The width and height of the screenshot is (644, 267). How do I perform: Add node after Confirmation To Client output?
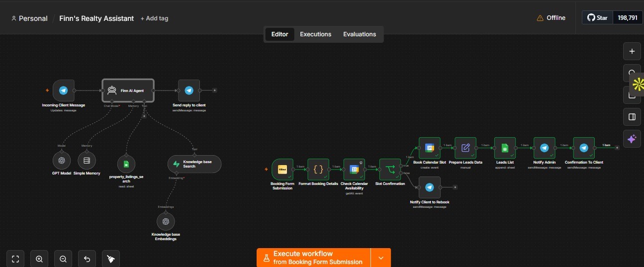click(617, 148)
